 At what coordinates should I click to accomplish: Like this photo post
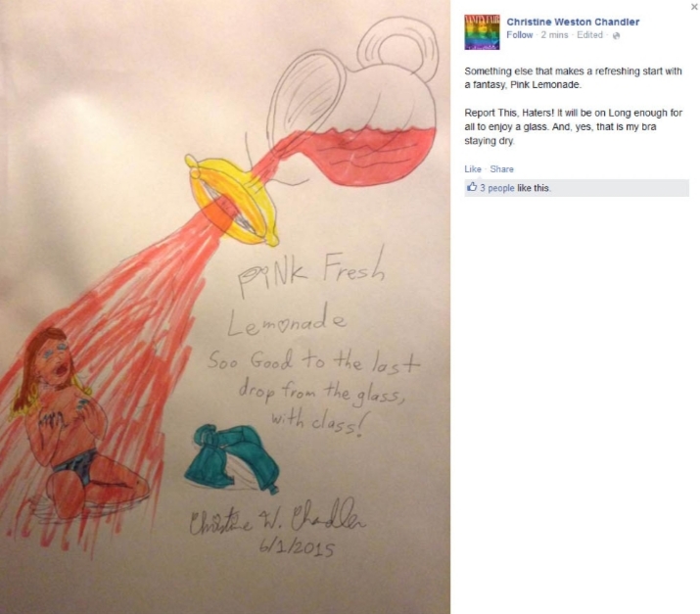(x=473, y=168)
